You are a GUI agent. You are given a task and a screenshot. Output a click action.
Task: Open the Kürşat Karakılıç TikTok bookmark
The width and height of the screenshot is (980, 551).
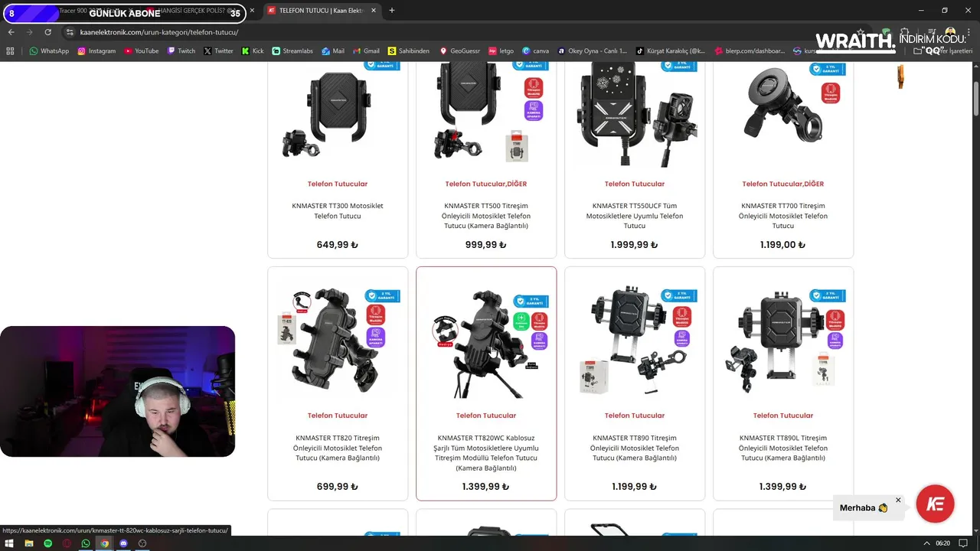click(x=671, y=51)
